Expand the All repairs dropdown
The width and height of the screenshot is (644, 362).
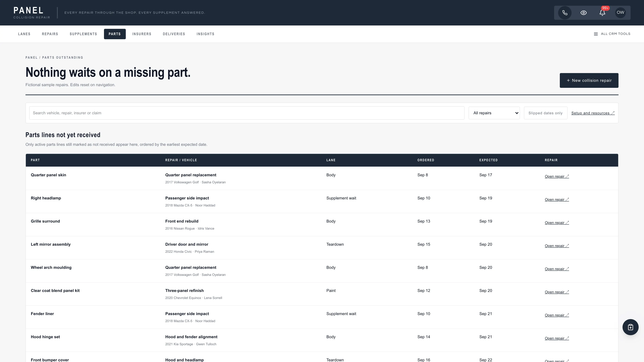click(494, 113)
